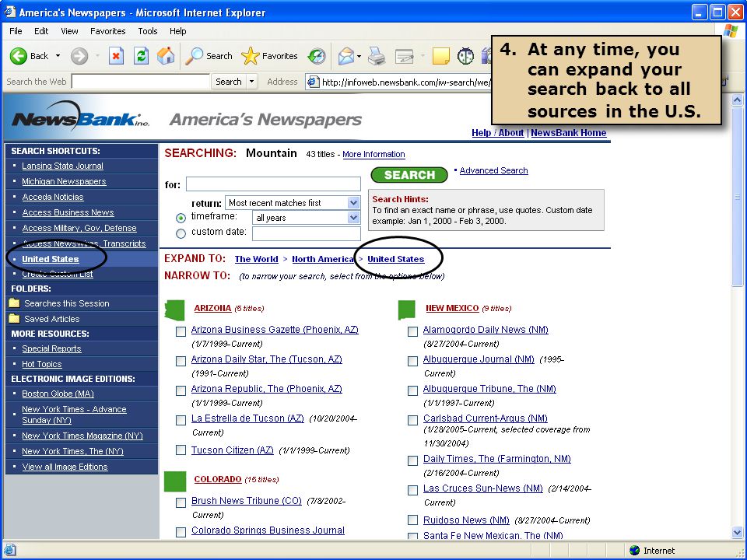Screen dimensions: 747x560
Task: Open the History clock icon
Action: tap(317, 57)
